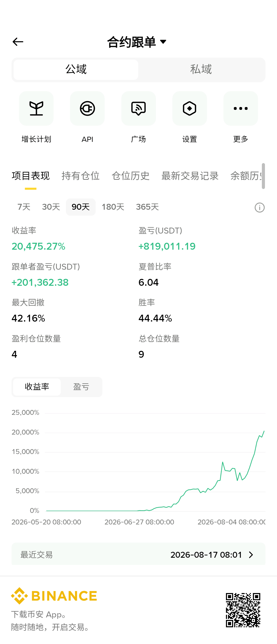Click the tab strip scrollbar handle
Image resolution: width=277 pixels, height=644 pixels.
coord(263,176)
